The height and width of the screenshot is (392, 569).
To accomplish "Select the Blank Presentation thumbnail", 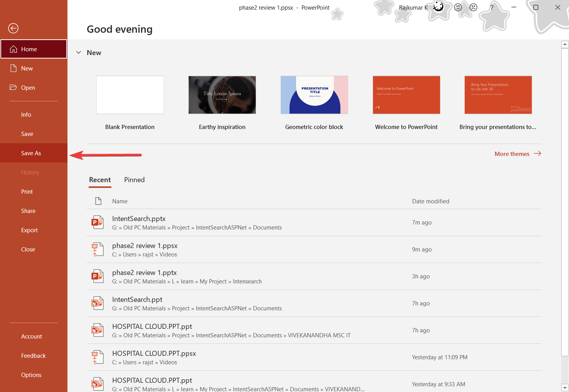I will click(130, 95).
